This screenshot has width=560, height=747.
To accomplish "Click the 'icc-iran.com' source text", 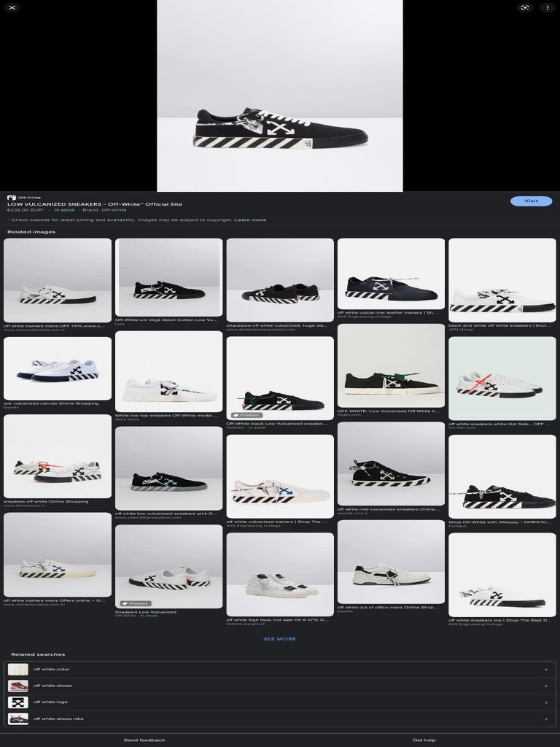I will click(x=462, y=427).
